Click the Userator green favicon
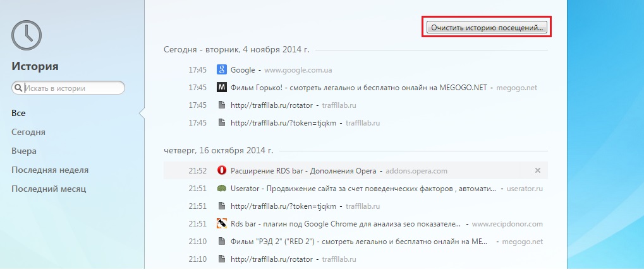The width and height of the screenshot is (644, 270). (x=222, y=189)
